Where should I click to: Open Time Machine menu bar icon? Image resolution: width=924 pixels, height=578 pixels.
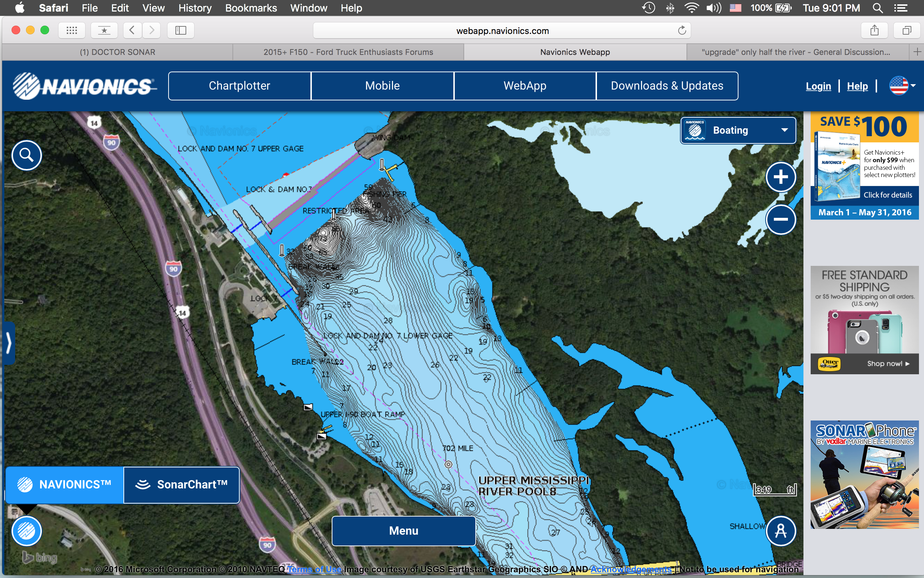coord(648,8)
